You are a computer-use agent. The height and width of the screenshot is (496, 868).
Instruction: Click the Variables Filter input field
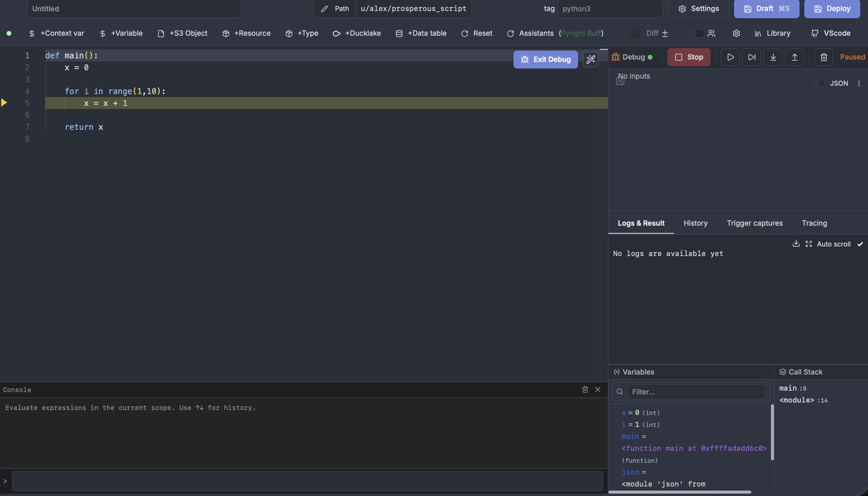[696, 392]
